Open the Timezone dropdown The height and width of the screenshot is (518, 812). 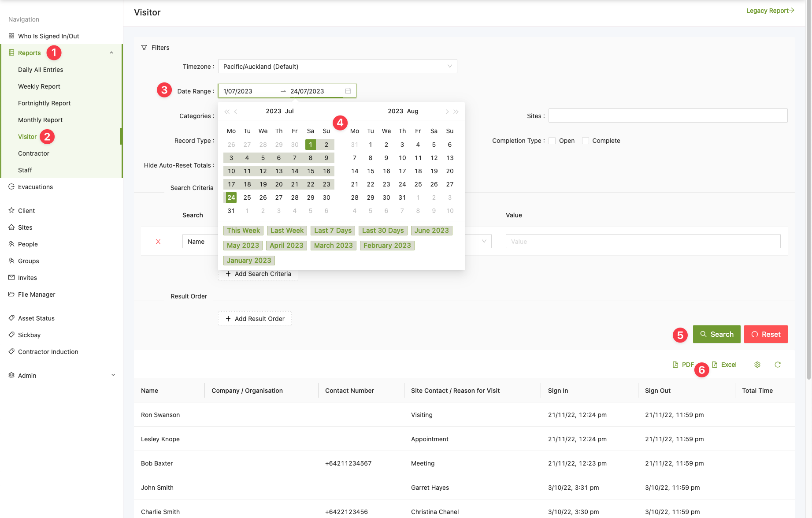(x=337, y=67)
